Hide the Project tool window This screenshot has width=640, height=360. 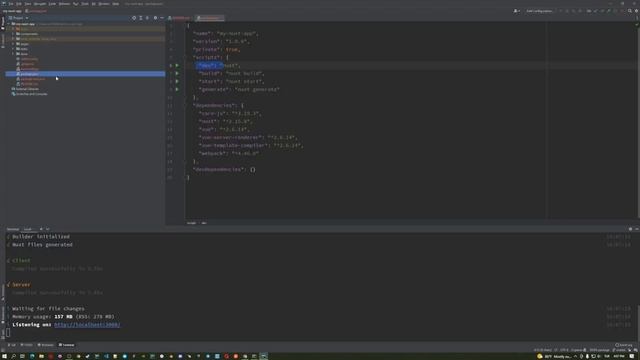point(162,18)
